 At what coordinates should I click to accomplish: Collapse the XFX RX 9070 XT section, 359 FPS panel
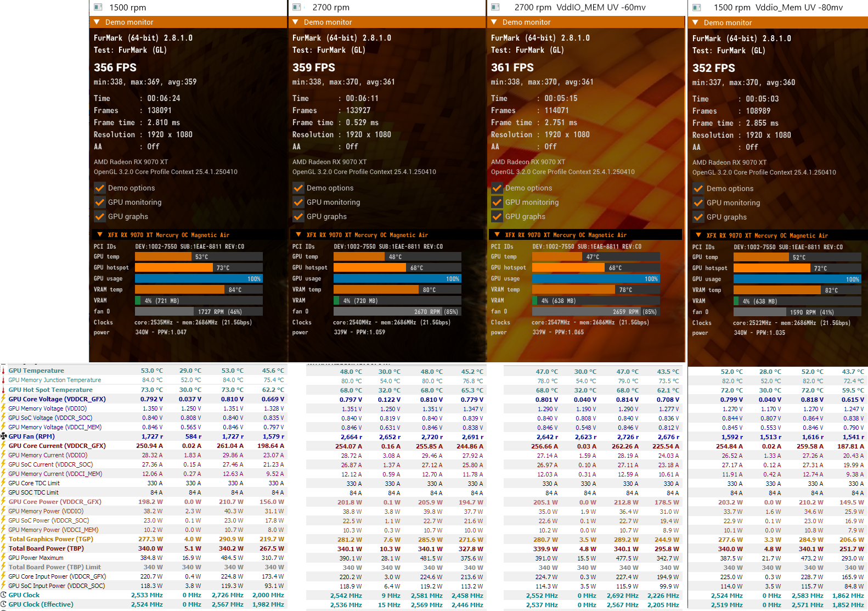(x=298, y=234)
